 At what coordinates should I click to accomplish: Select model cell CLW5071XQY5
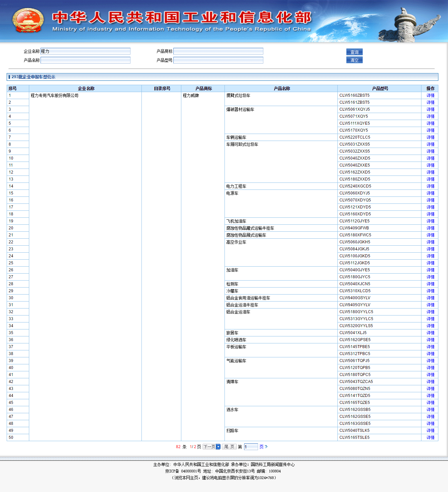coord(354,116)
